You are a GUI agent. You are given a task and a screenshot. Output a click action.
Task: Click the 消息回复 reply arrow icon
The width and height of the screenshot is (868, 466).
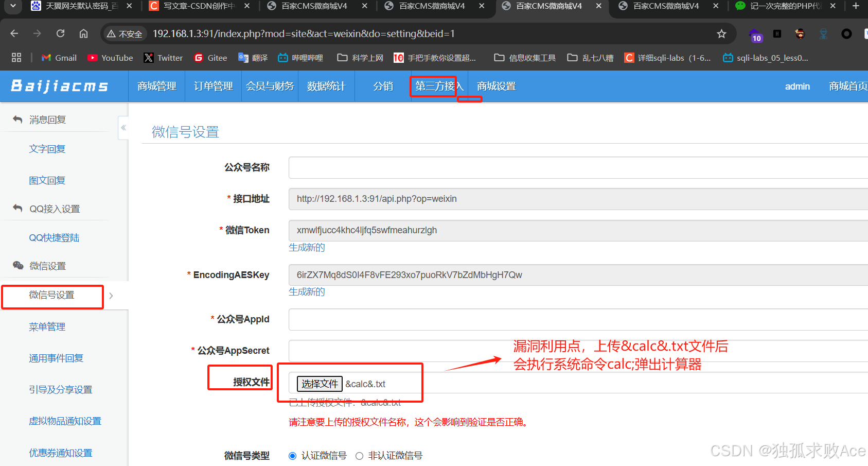(17, 119)
